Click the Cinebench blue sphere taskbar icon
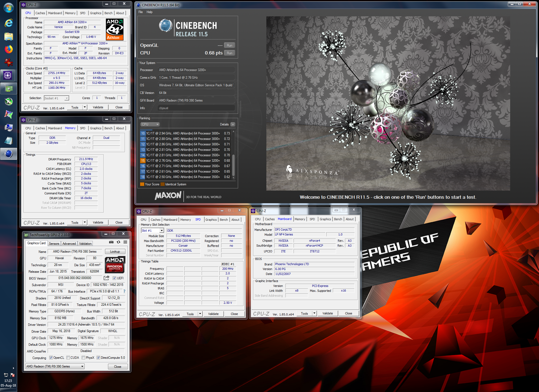 (8, 154)
